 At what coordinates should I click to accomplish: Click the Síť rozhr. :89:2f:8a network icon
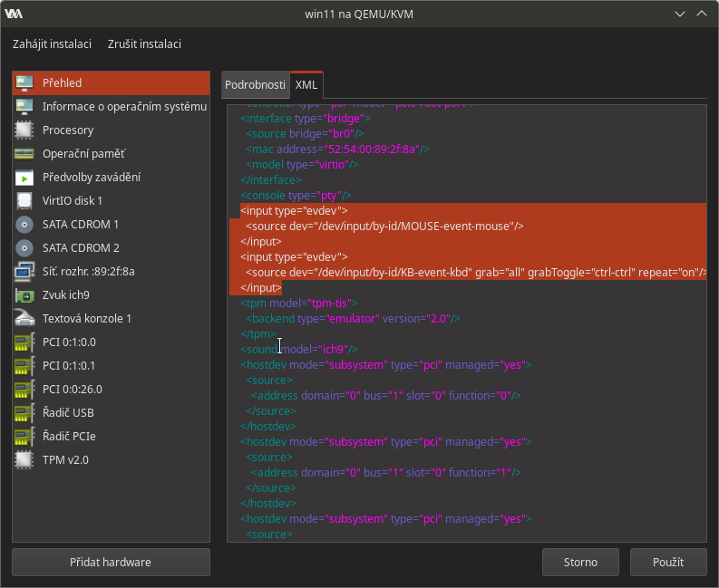click(x=24, y=271)
